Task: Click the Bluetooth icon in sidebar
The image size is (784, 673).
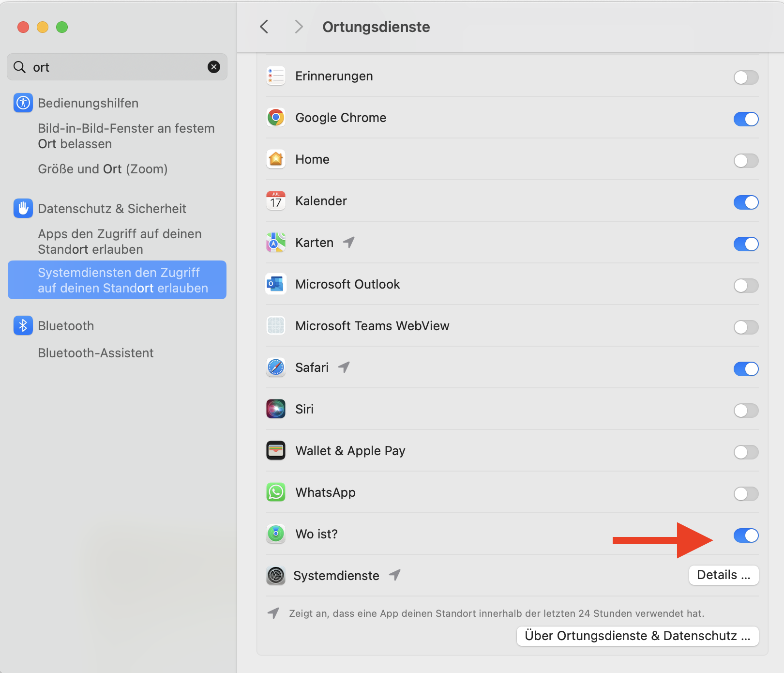Action: [23, 326]
